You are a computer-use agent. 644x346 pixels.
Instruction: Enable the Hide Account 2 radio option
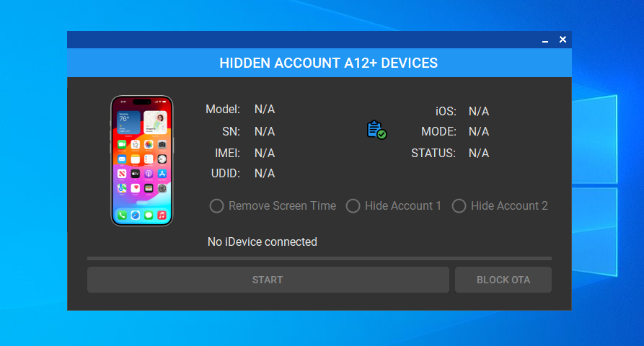459,206
